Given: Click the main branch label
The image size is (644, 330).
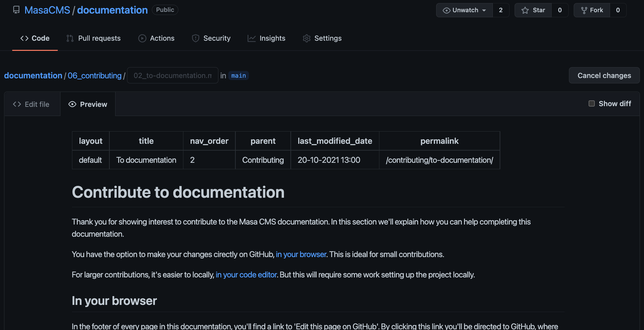Looking at the screenshot, I should [238, 76].
